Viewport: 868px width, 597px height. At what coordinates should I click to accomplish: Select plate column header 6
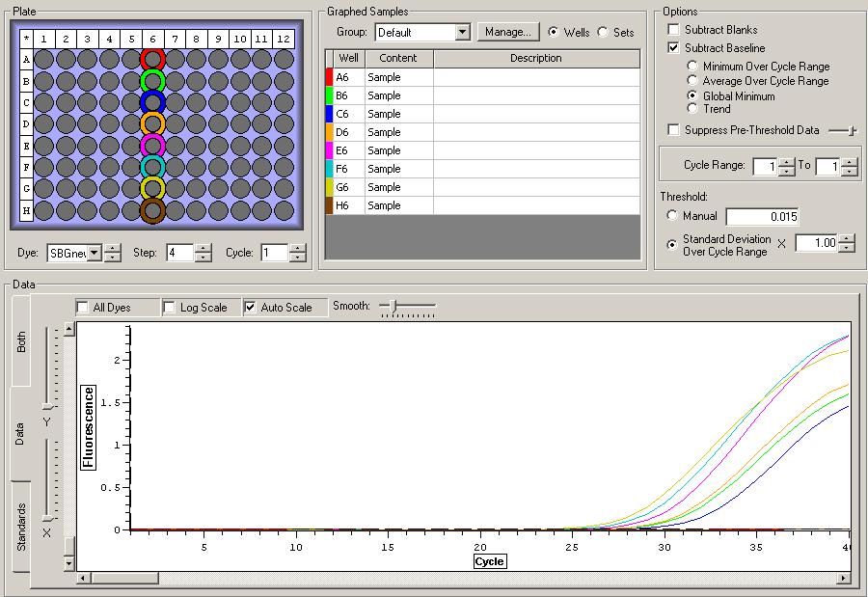click(x=152, y=39)
